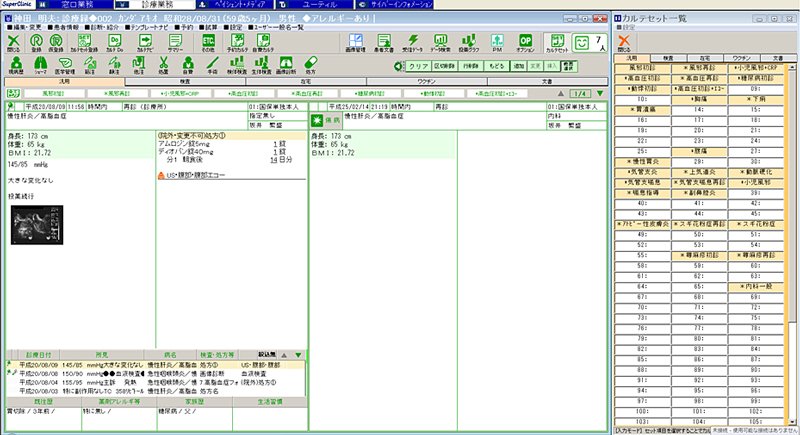Viewport: 800px width, 435px height.
Task: Click the 登録 (register) toolbar icon
Action: [36, 43]
